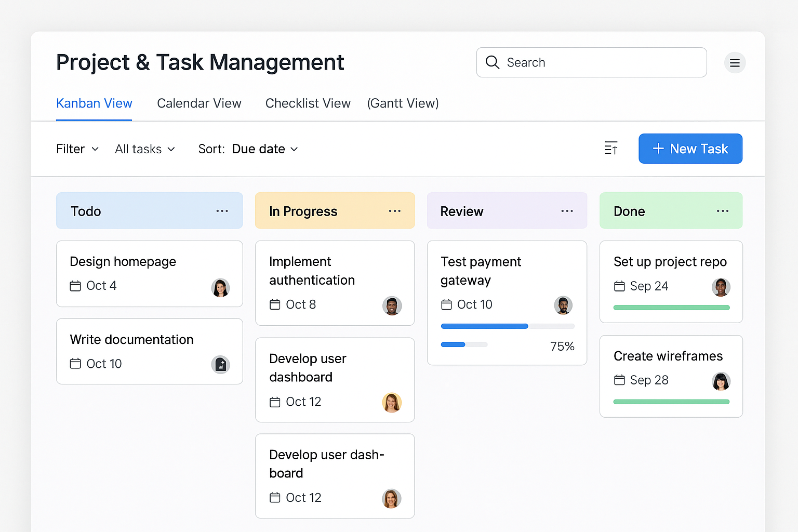Open the Checklist View tab
The image size is (798, 532).
308,103
